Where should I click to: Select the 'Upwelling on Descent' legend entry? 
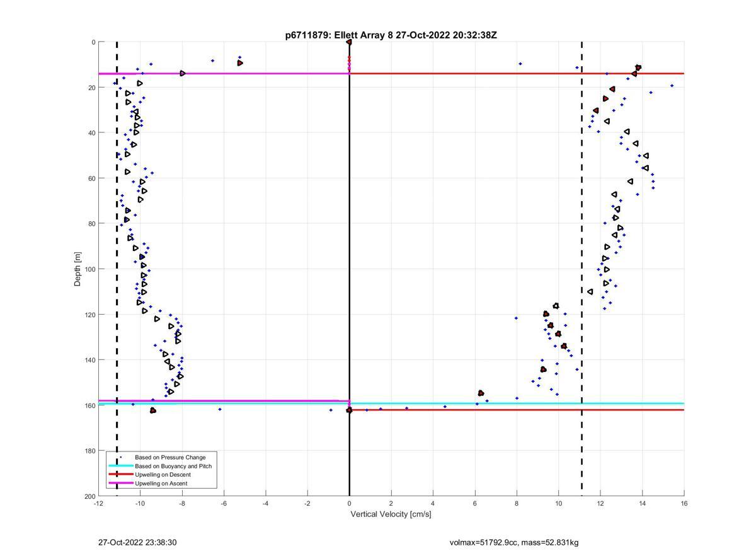163,475
